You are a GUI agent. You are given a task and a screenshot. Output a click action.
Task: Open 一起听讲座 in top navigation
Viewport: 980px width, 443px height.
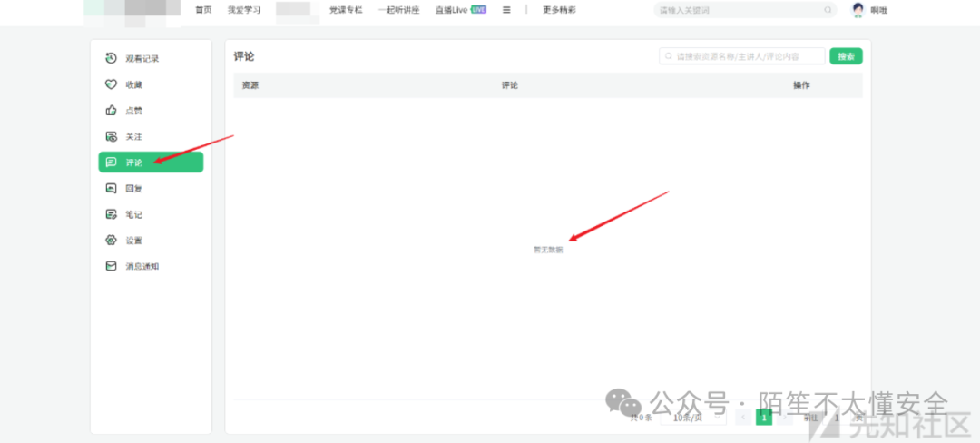pyautogui.click(x=398, y=10)
